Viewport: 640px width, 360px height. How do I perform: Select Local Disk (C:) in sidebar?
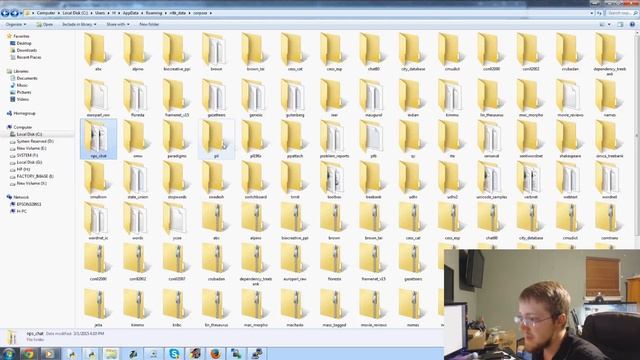click(x=26, y=134)
